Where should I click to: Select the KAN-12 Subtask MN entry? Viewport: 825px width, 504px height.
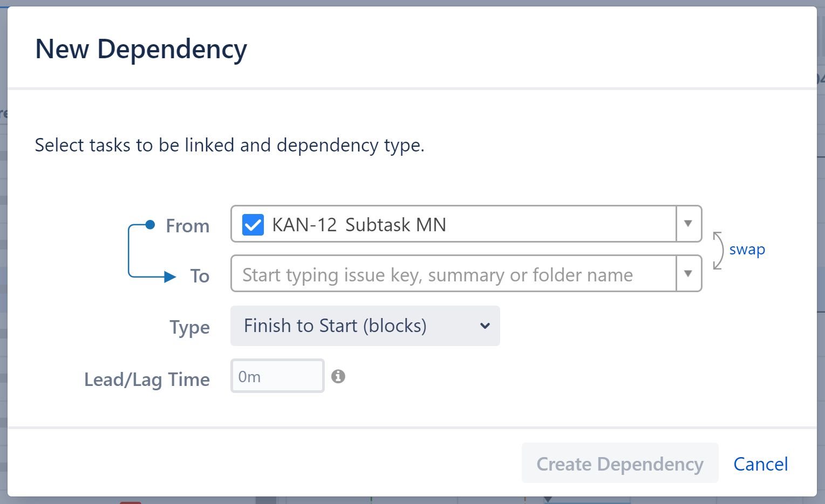[360, 224]
